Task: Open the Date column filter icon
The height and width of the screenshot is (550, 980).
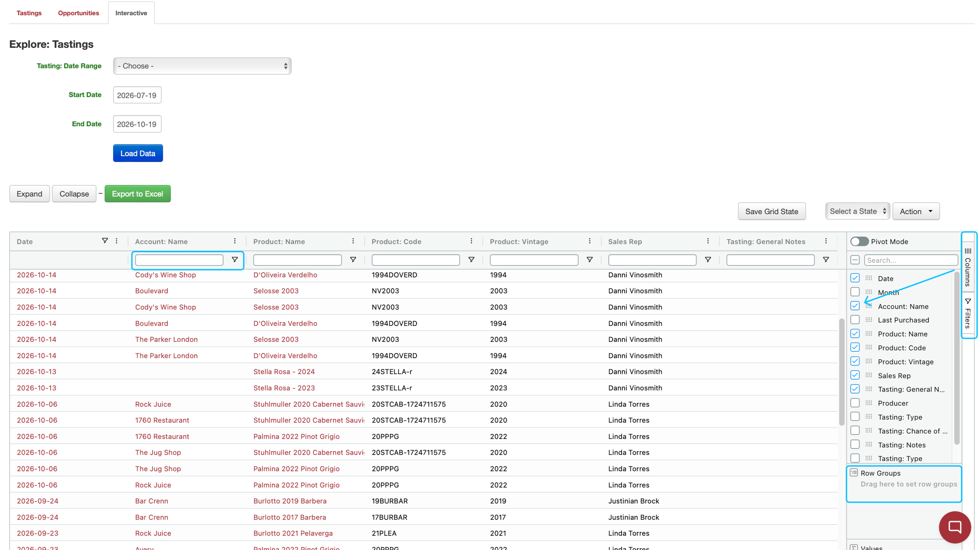Action: coord(105,241)
